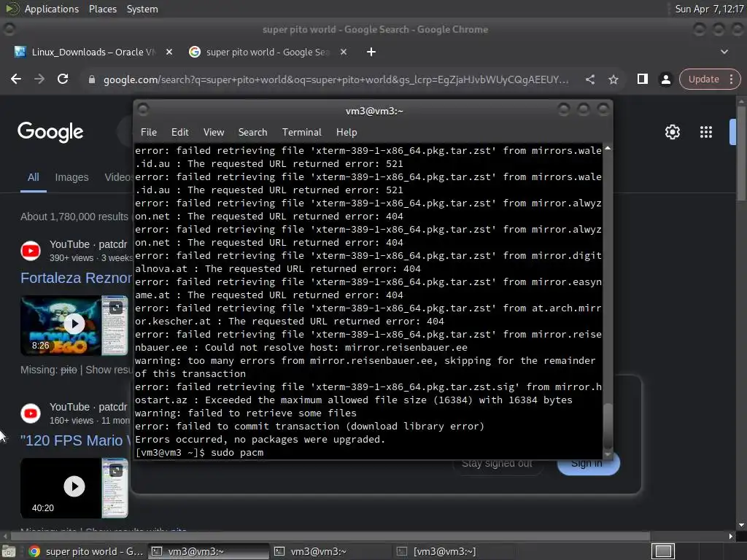Viewport: 747px width, 560px height.
Task: Switch to the Linux_Downloads – Oracle tab
Action: tap(93, 52)
